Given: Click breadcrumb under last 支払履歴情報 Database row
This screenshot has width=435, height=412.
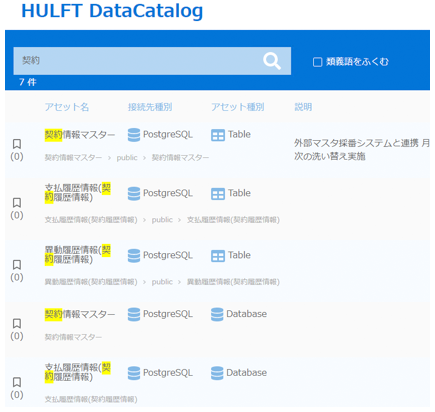Looking at the screenshot, I should (x=91, y=399).
